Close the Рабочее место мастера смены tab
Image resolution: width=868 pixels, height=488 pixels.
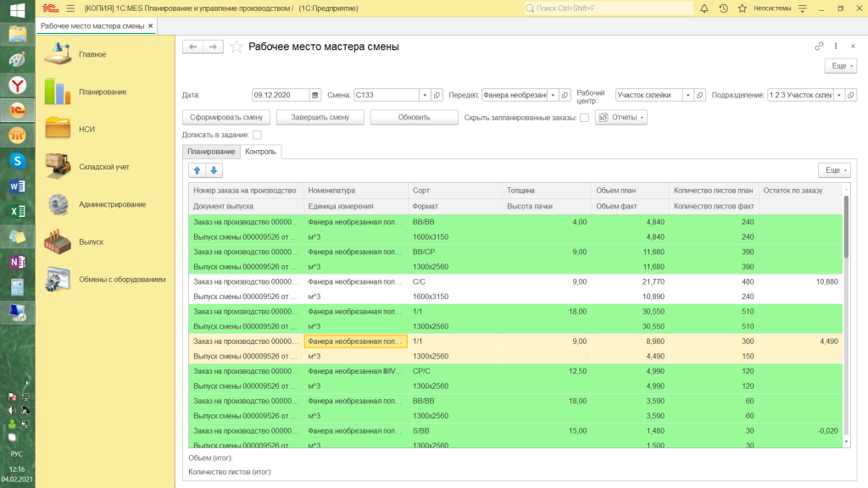click(x=151, y=26)
